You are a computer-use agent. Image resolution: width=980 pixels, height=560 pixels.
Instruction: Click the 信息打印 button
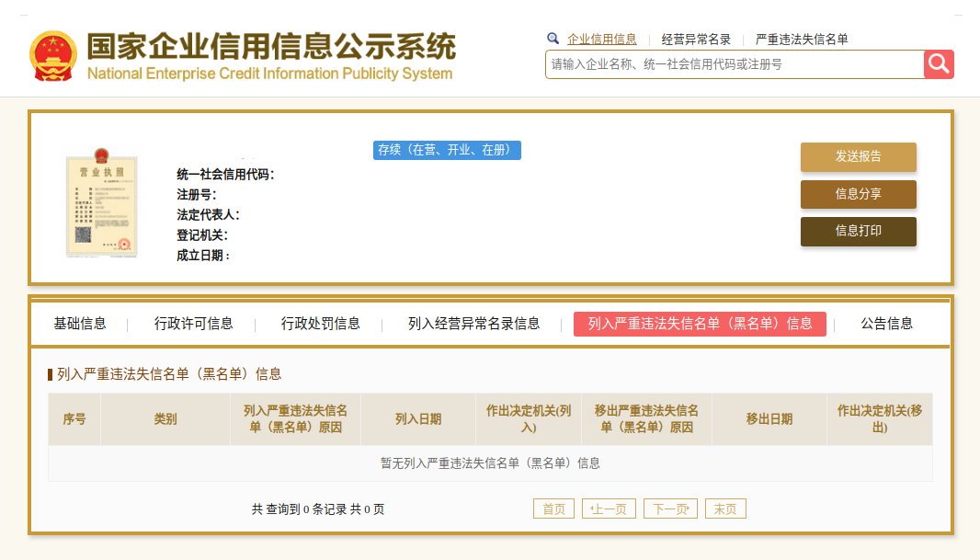[x=858, y=231]
